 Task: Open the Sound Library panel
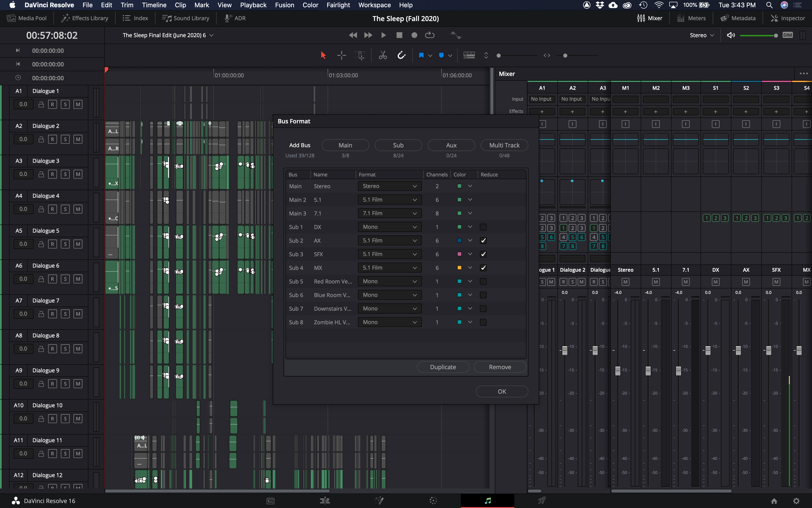[186, 18]
